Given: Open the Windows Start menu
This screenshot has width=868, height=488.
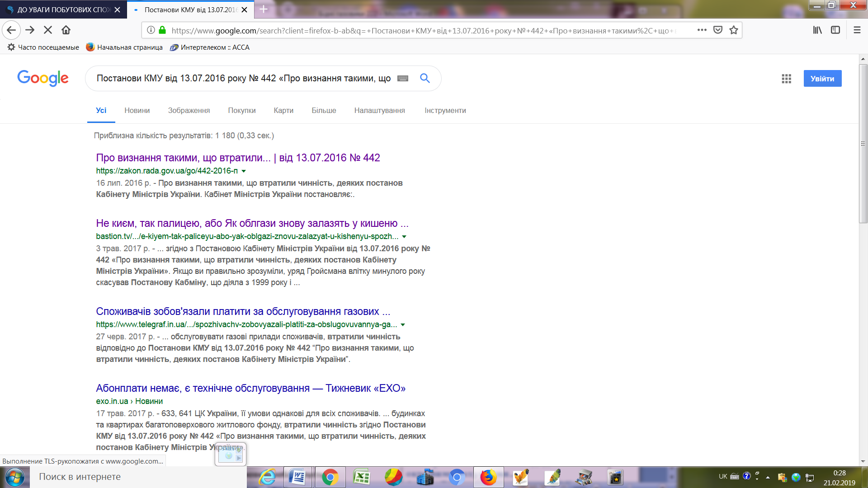Looking at the screenshot, I should [x=14, y=477].
